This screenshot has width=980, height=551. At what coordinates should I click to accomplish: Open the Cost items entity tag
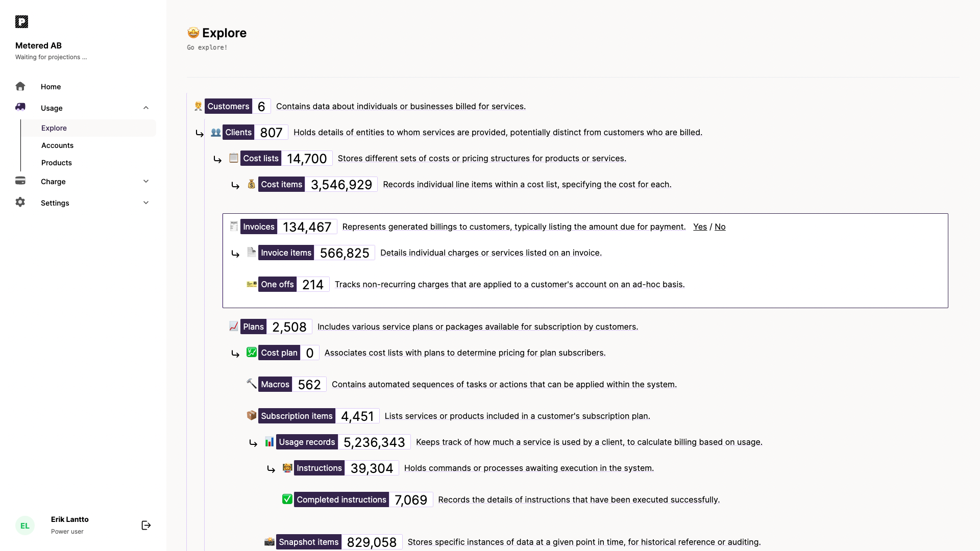(x=281, y=184)
